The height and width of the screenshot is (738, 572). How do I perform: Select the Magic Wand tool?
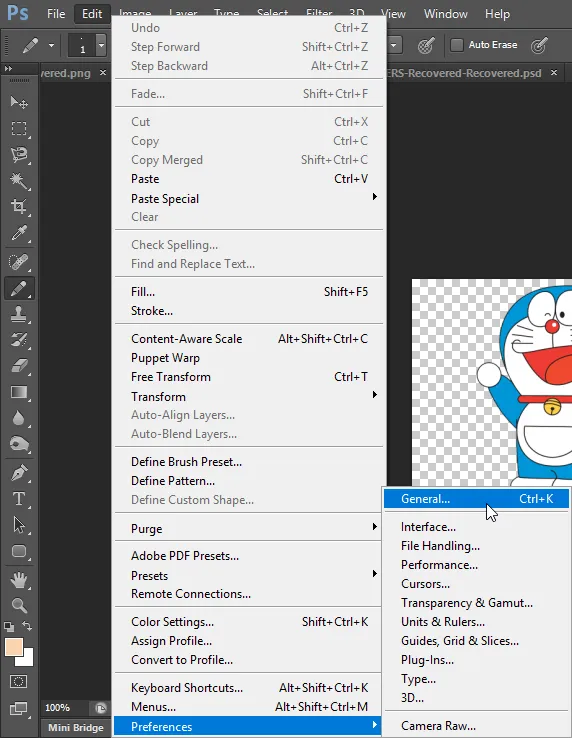(x=19, y=181)
